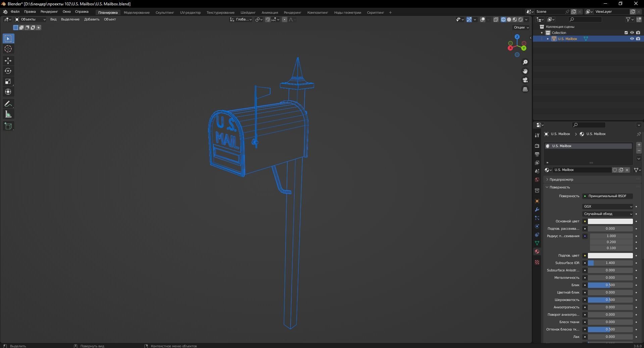The image size is (644, 348).
Task: Toggle X-ray mode in viewport header
Action: tap(496, 19)
